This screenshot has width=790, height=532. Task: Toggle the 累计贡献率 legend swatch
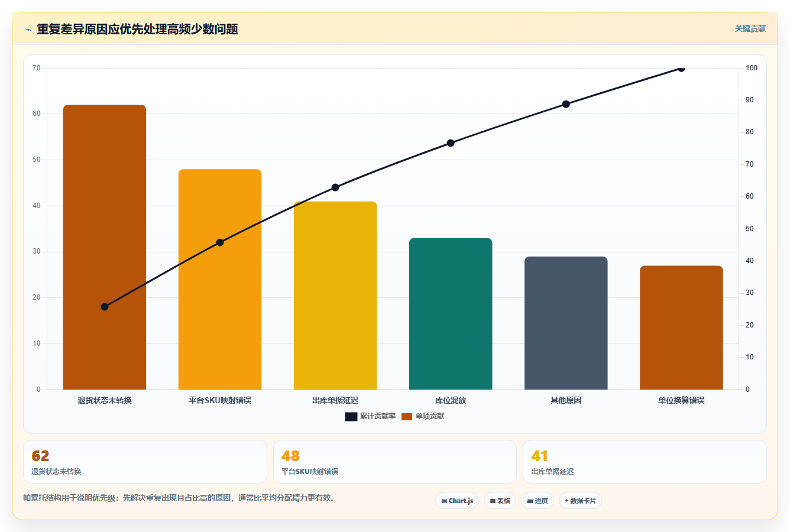(x=351, y=417)
